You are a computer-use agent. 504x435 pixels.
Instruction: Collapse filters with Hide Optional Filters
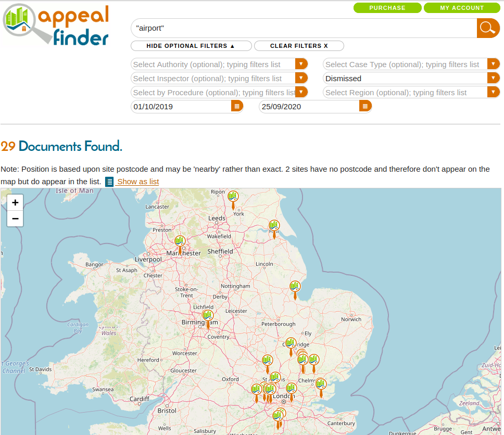[x=191, y=46]
